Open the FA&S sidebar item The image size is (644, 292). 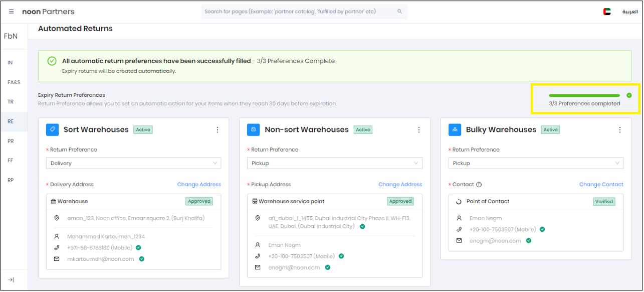[x=14, y=82]
